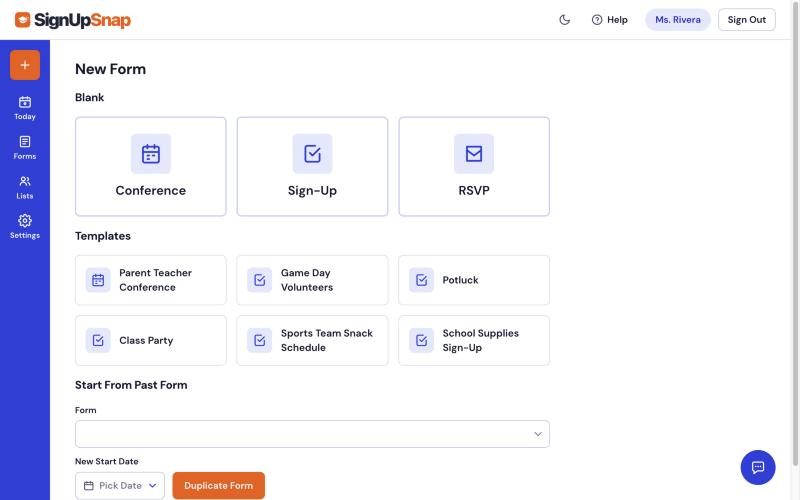Click Game Day Volunteers check icon
Image resolution: width=800 pixels, height=500 pixels.
(x=260, y=280)
